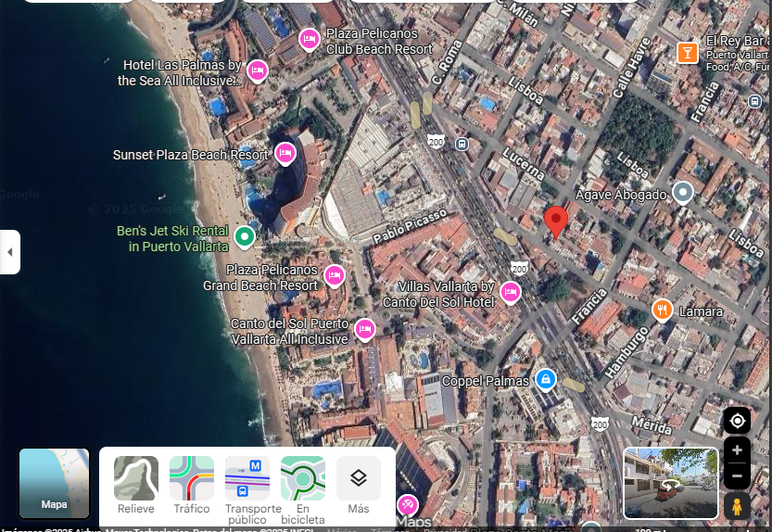The width and height of the screenshot is (772, 532).
Task: Click the Canto del Sol Puerto Vallarta pin
Action: tap(365, 330)
